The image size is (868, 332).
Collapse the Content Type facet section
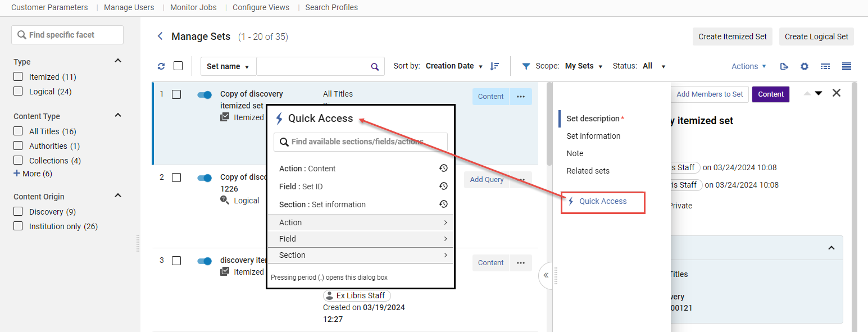118,115
